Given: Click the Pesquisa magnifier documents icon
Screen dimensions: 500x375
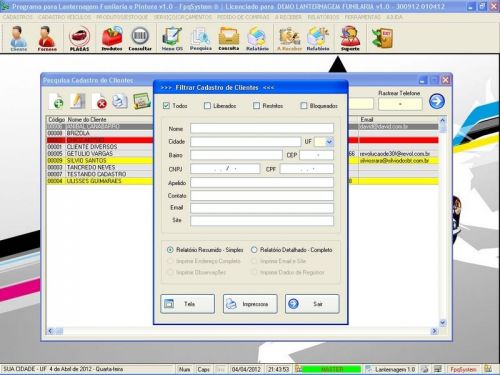Looking at the screenshot, I should click(201, 38).
